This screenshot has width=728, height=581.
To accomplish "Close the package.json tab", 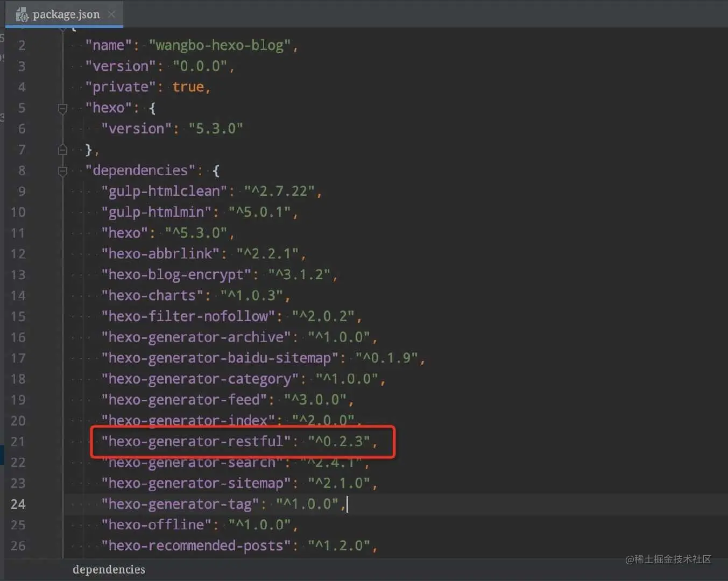I will point(111,14).
